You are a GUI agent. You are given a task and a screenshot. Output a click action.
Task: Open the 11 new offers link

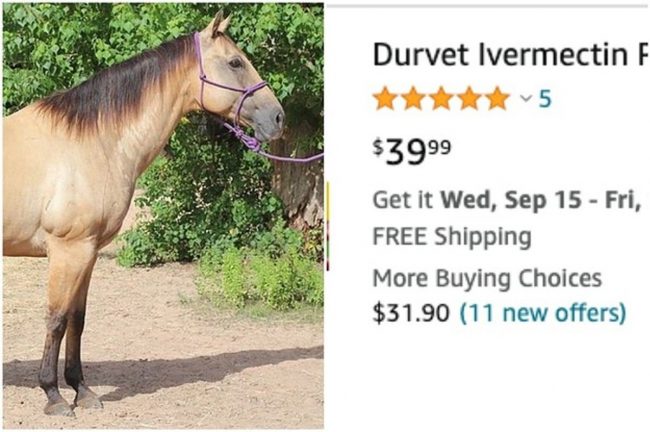tap(543, 312)
